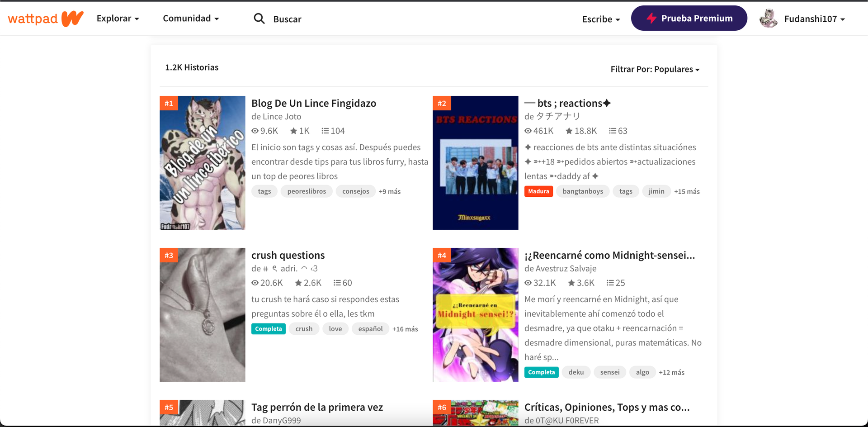Click votes star icon showing 1K

[x=294, y=131]
